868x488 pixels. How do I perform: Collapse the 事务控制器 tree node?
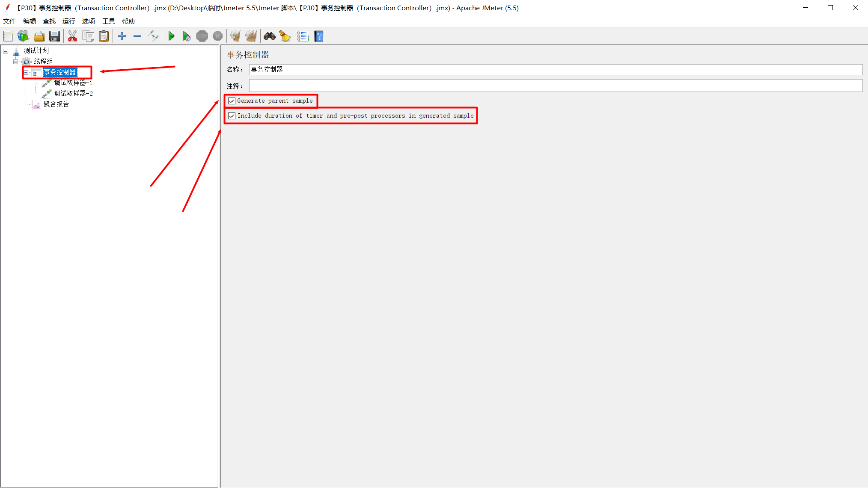click(x=26, y=72)
